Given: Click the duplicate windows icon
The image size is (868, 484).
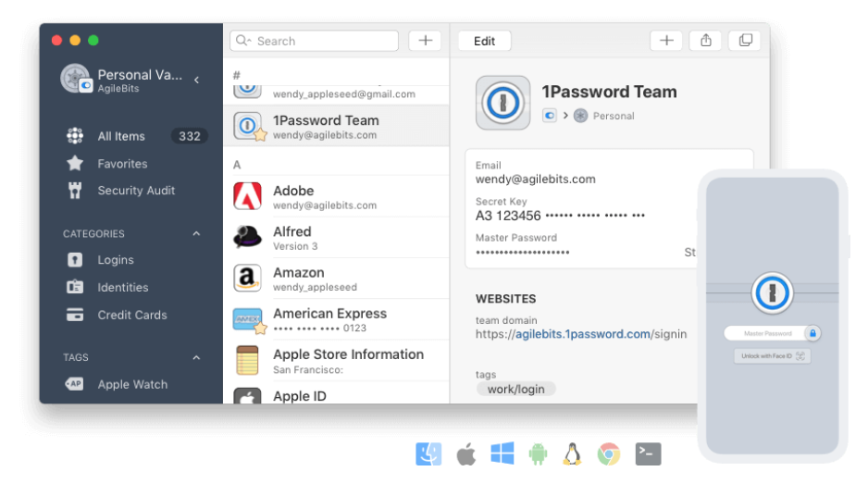Looking at the screenshot, I should [x=746, y=41].
